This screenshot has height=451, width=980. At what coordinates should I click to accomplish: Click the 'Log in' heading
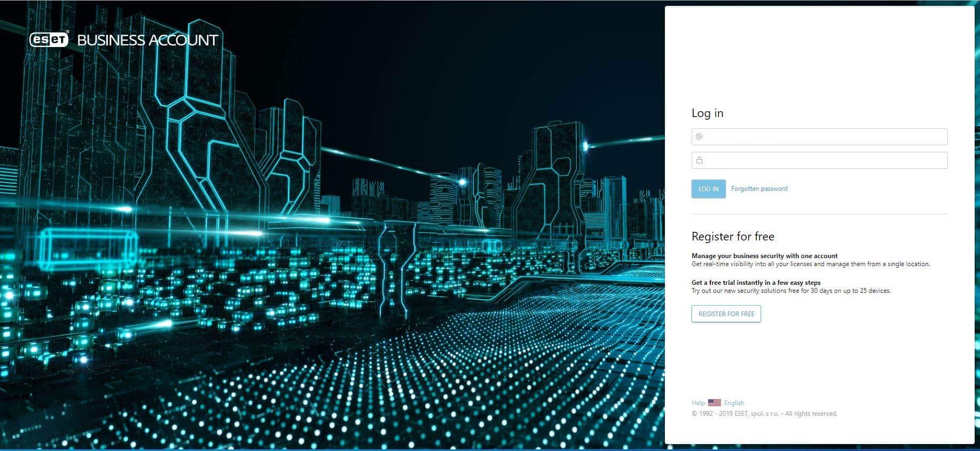point(707,113)
